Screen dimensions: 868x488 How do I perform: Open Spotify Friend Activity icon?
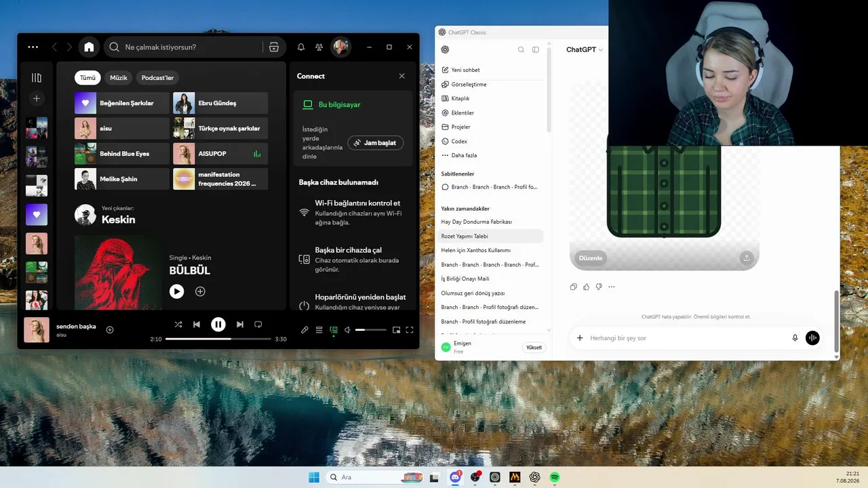[x=319, y=47]
